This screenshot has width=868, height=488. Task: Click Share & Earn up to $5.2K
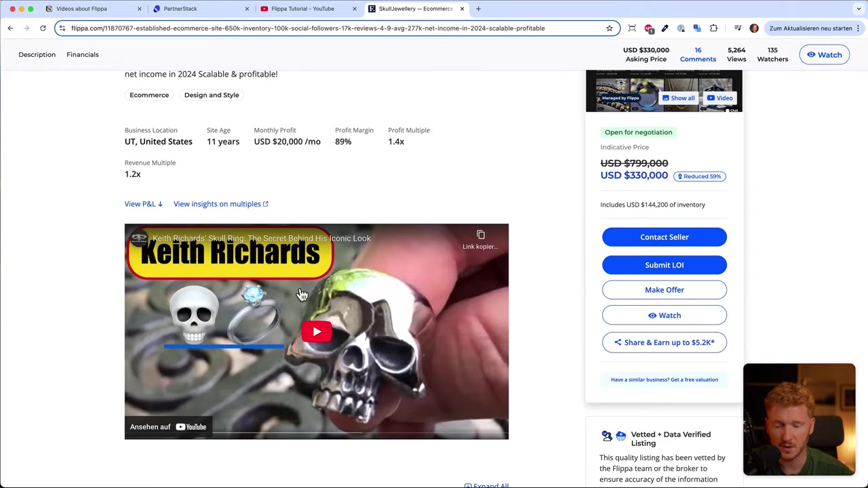pyautogui.click(x=665, y=342)
